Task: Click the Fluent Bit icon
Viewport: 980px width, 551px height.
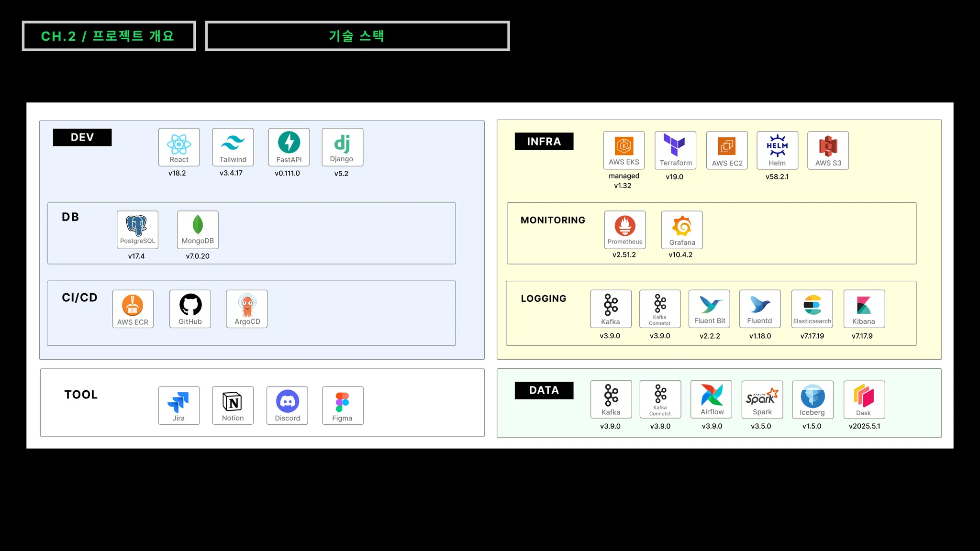Action: pyautogui.click(x=710, y=309)
